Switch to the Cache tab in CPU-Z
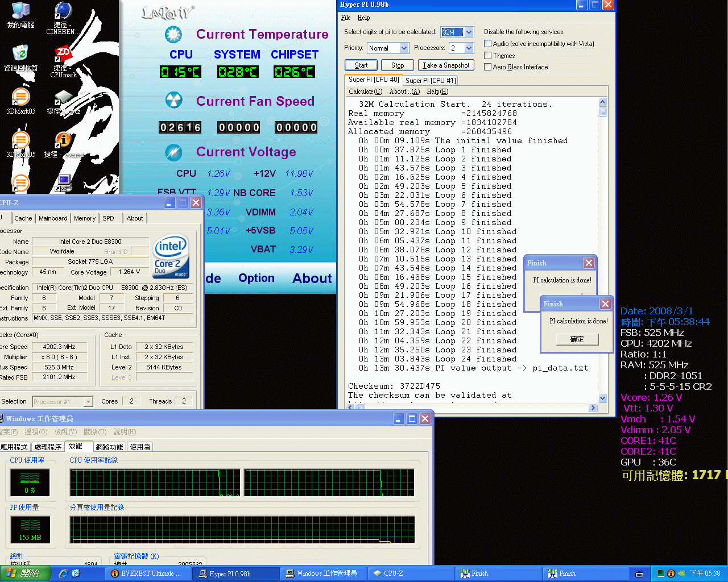This screenshot has width=728, height=582. 23,218
